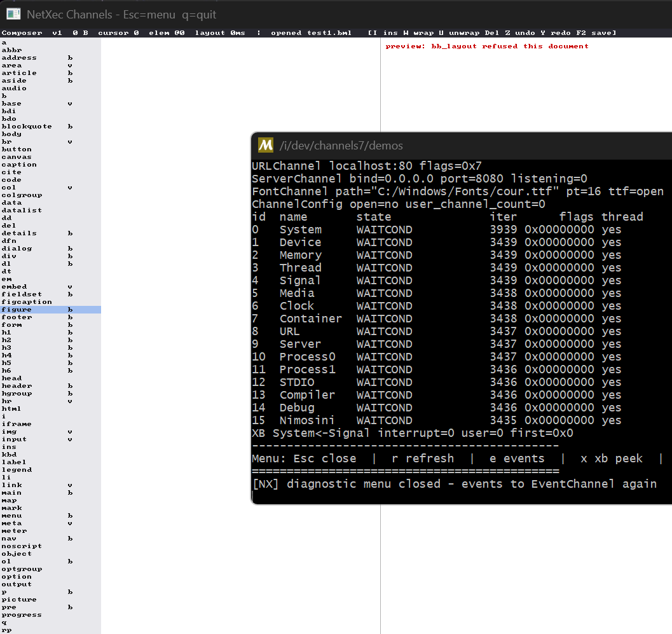Image resolution: width=672 pixels, height=634 pixels.
Task: Select the 'hgroup' element in list
Action: (51, 394)
